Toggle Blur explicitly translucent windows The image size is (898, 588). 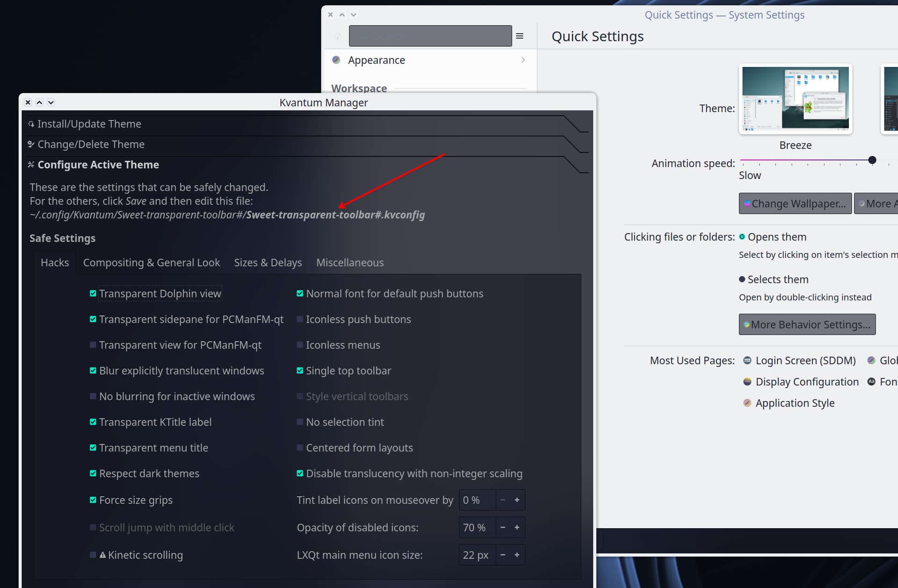(x=93, y=370)
